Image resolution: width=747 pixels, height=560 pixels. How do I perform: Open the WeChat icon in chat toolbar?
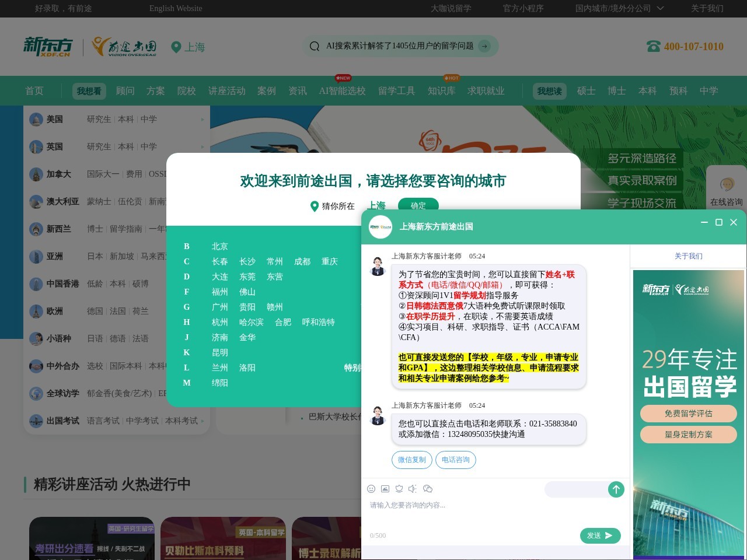tap(428, 489)
